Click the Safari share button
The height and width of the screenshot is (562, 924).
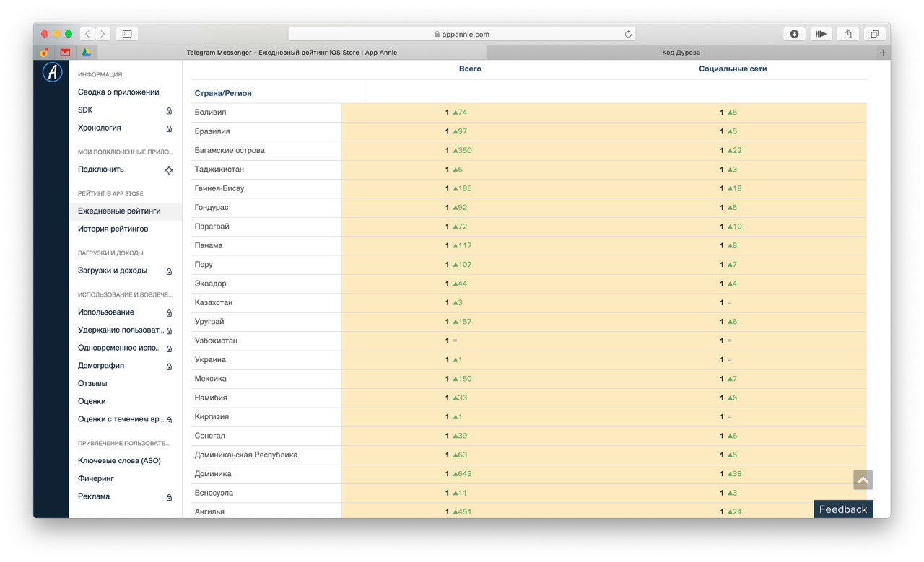[847, 34]
